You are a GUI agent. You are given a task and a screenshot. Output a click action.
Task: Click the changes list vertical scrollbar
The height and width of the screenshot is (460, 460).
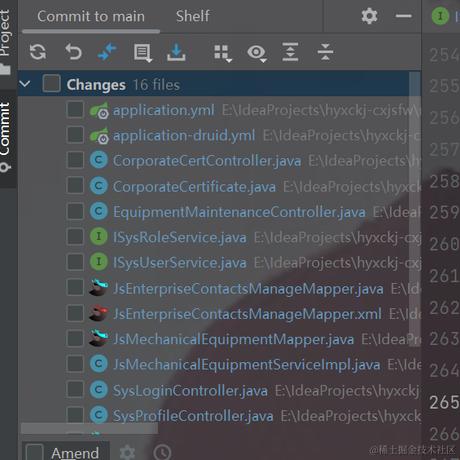point(415,209)
